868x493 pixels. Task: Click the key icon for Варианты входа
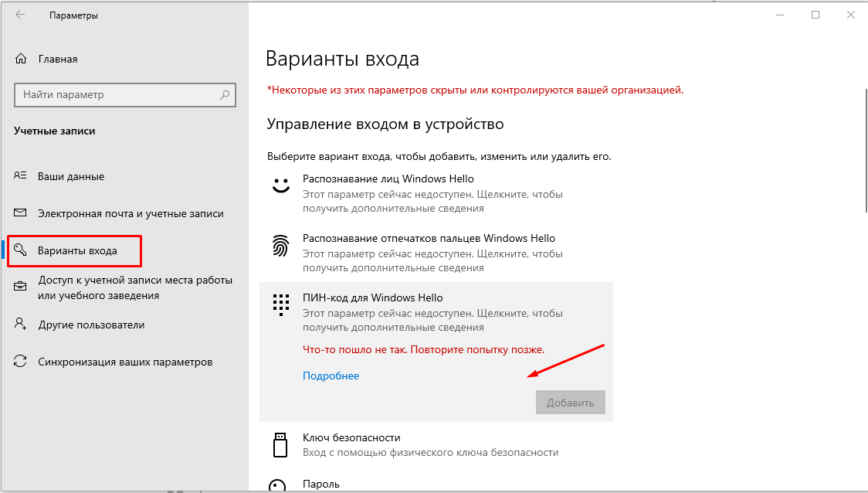pyautogui.click(x=20, y=250)
